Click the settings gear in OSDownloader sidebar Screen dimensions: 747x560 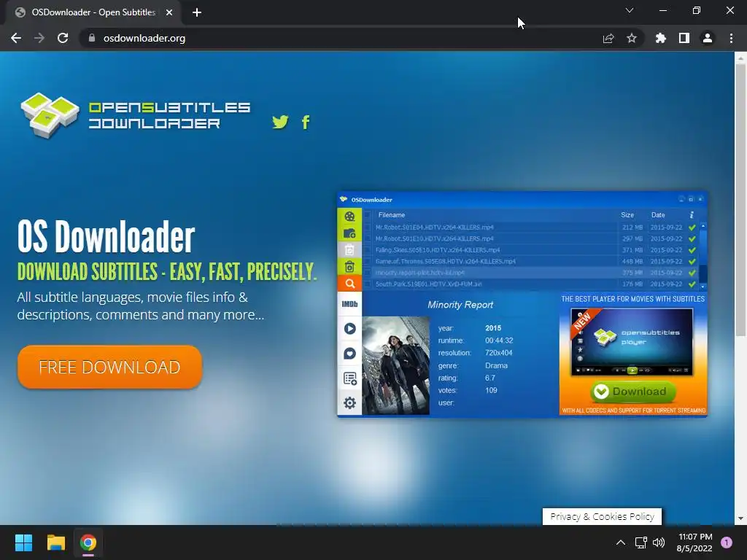[349, 402]
